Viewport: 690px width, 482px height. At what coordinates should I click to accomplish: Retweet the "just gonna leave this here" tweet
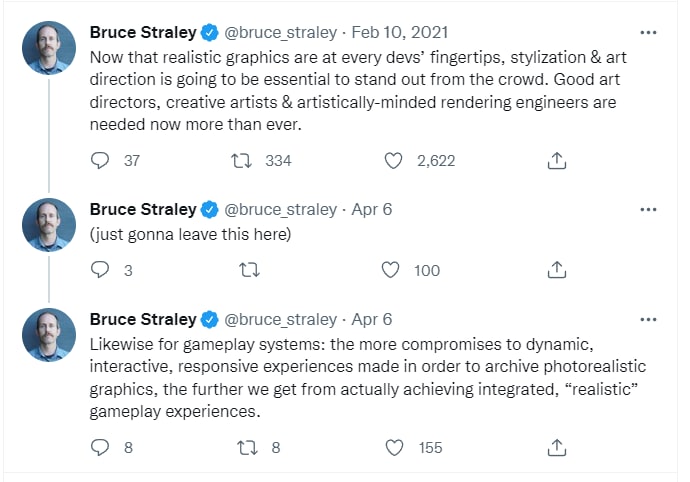pyautogui.click(x=250, y=270)
